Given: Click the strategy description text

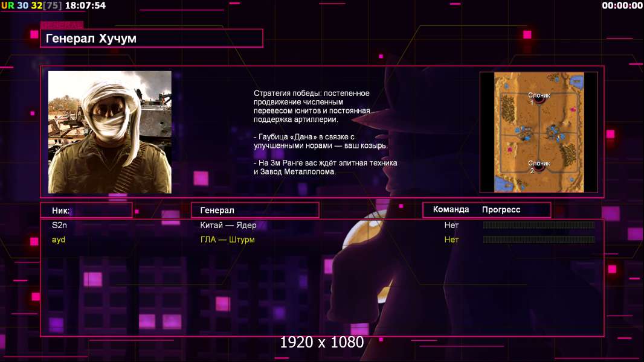Looking at the screenshot, I should (x=325, y=132).
